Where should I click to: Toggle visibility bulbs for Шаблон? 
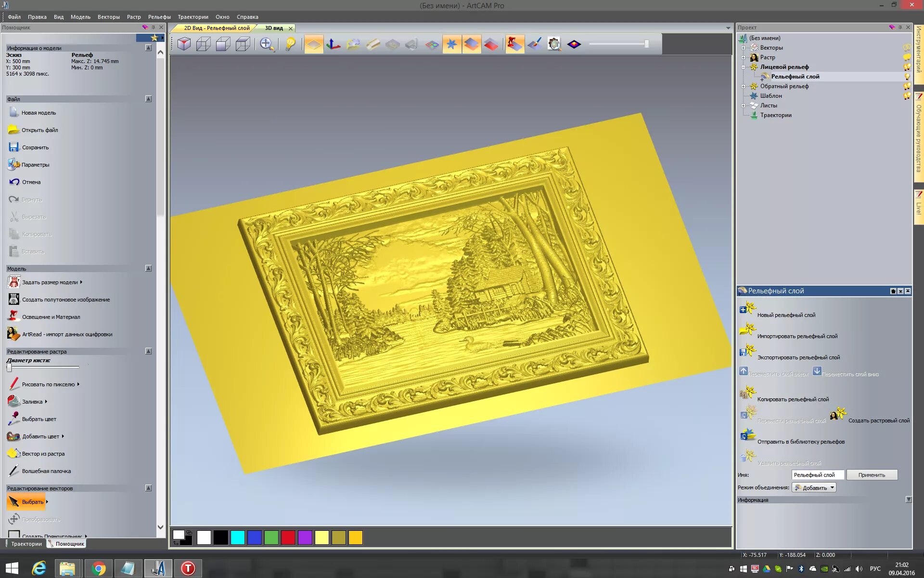tap(907, 96)
